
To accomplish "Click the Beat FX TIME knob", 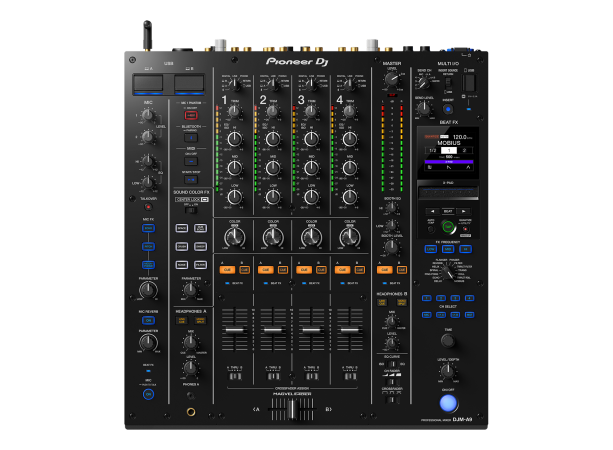I will point(448,341).
